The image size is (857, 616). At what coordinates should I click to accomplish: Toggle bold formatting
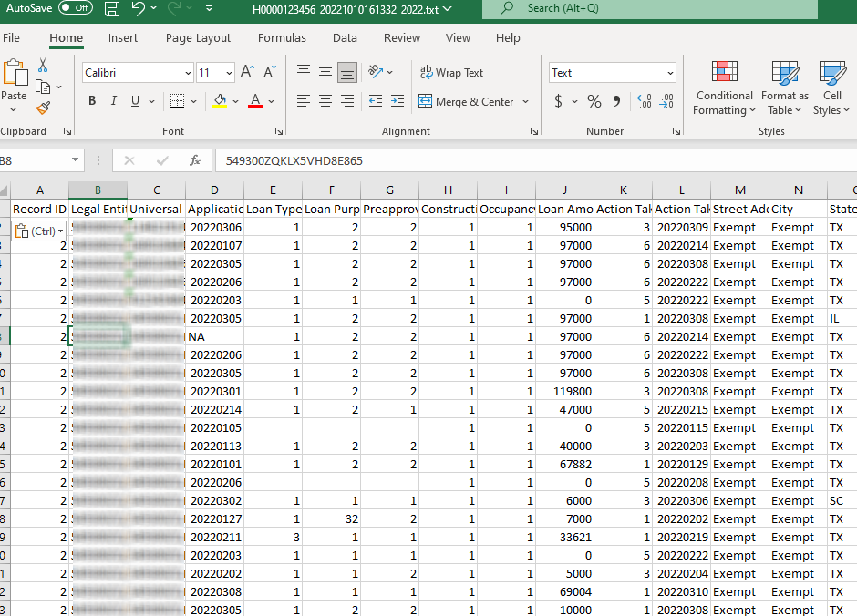pos(91,101)
